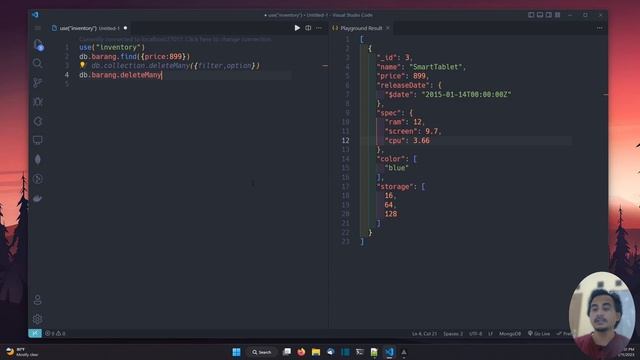Open Windows taskbar Search box
Image resolution: width=640 pixels, height=360 pixels.
click(262, 352)
